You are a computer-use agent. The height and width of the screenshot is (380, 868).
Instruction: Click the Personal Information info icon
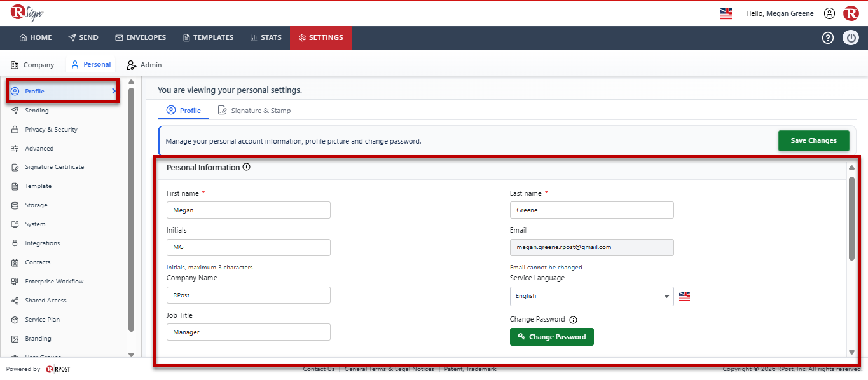247,168
